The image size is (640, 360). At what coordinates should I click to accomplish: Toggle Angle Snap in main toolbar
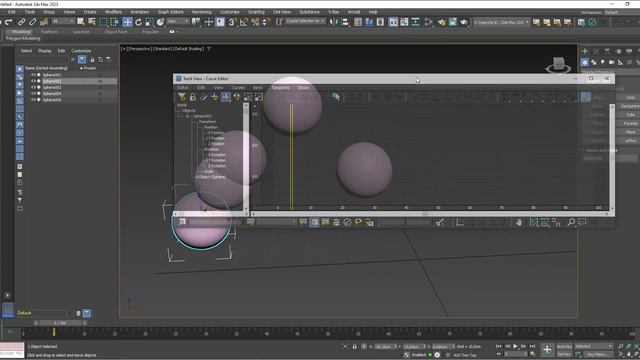pyautogui.click(x=244, y=22)
